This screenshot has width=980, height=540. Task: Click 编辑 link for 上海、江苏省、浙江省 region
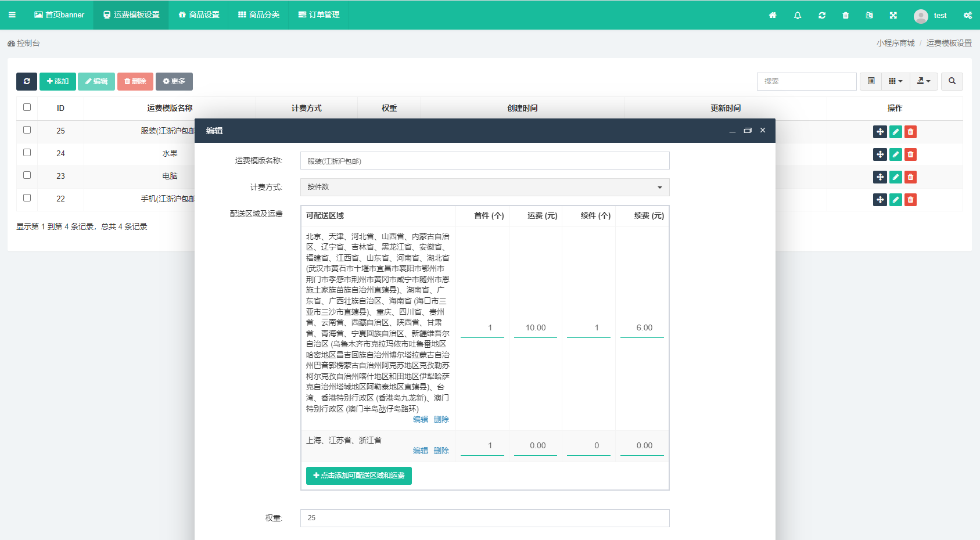(x=420, y=451)
